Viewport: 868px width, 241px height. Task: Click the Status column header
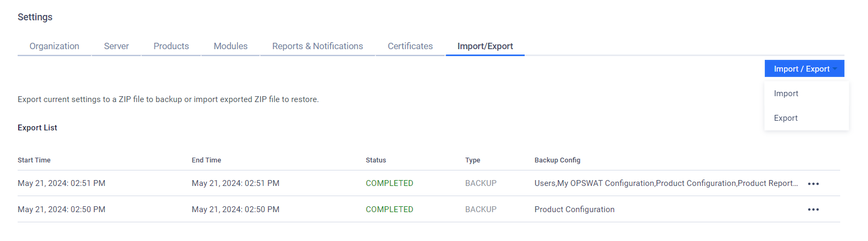pos(376,160)
